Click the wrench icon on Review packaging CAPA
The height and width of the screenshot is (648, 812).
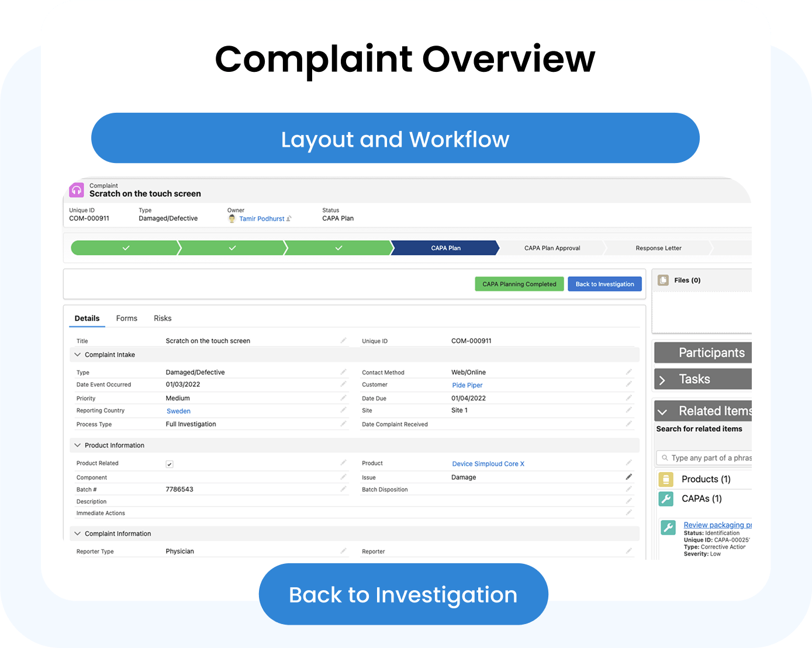(x=668, y=528)
